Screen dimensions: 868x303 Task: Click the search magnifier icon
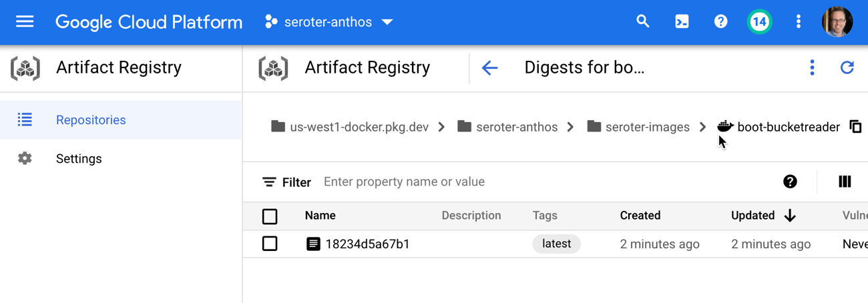click(643, 22)
